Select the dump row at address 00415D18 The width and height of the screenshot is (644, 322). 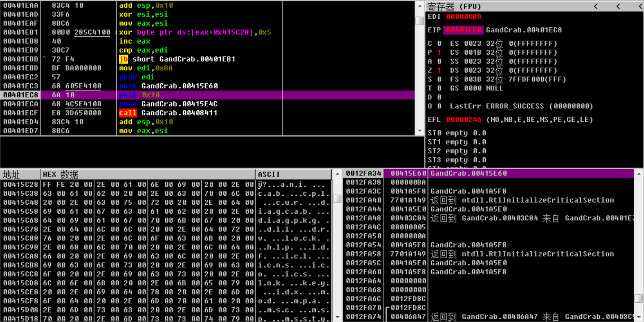166,318
